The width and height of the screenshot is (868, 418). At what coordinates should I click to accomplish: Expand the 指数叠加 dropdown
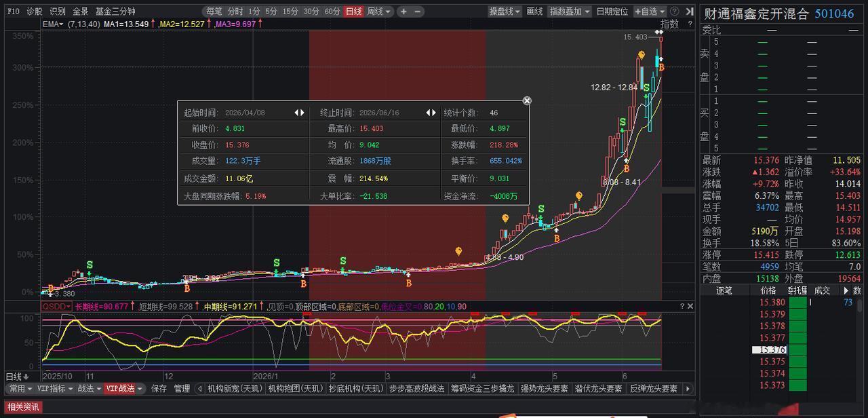570,12
